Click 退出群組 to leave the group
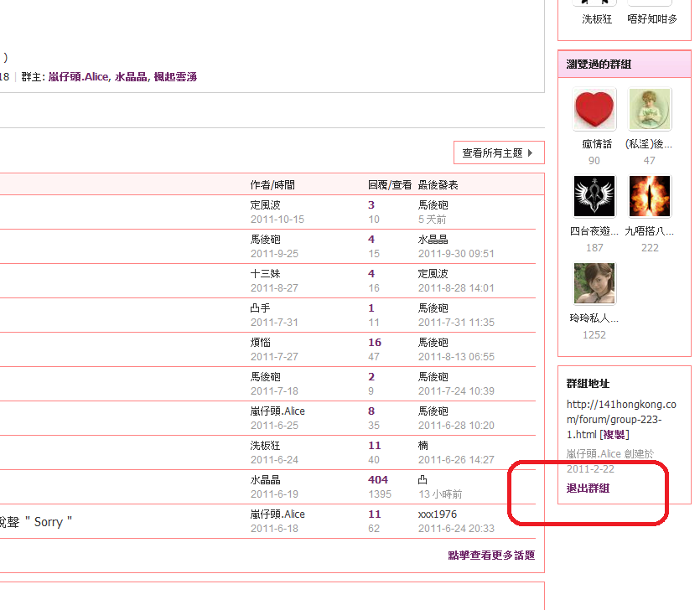The image size is (700, 610). coord(588,489)
